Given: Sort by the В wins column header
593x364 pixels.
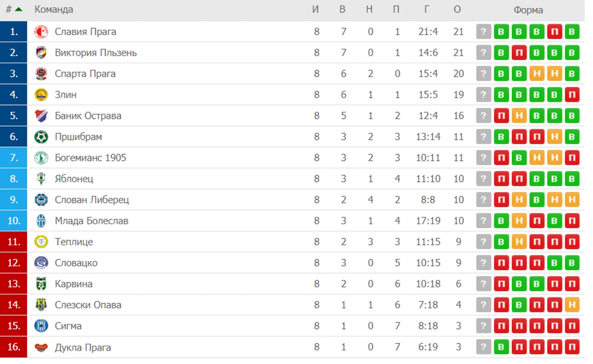Looking at the screenshot, I should click(342, 9).
